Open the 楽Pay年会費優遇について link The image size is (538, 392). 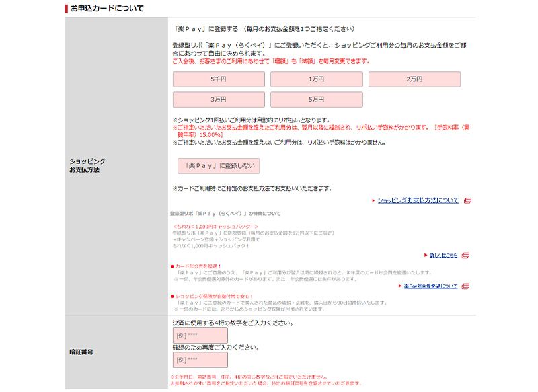[432, 286]
